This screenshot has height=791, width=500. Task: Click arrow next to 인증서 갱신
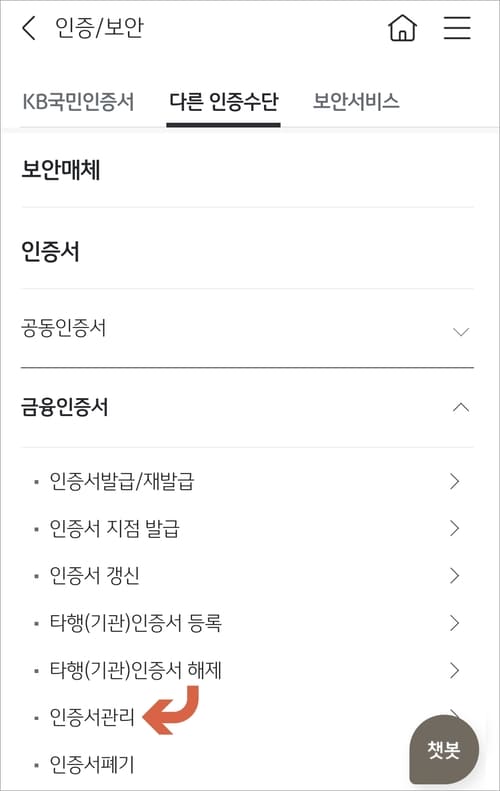(x=455, y=576)
